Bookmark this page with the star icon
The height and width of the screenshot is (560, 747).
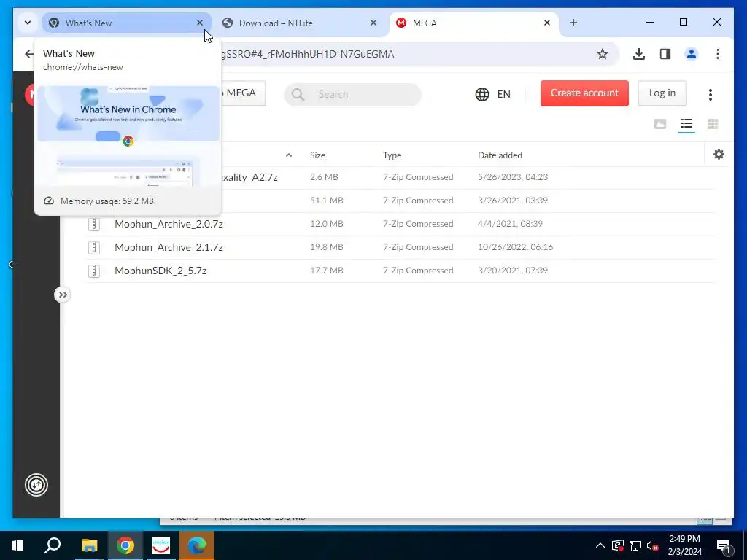pos(602,54)
